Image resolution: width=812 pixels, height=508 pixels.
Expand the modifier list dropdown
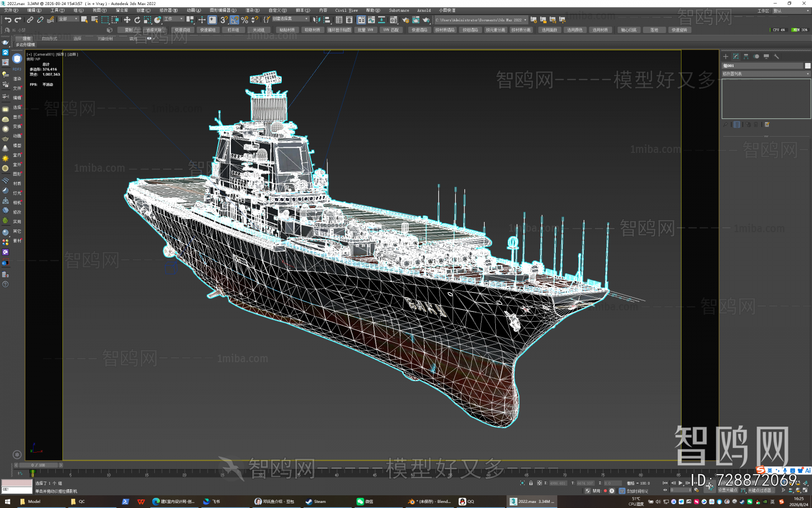pos(766,74)
